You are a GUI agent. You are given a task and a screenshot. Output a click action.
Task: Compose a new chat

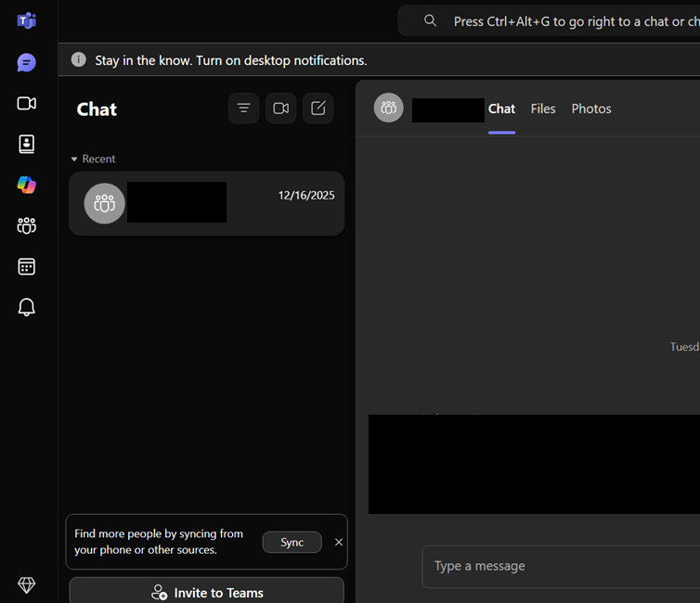(318, 109)
